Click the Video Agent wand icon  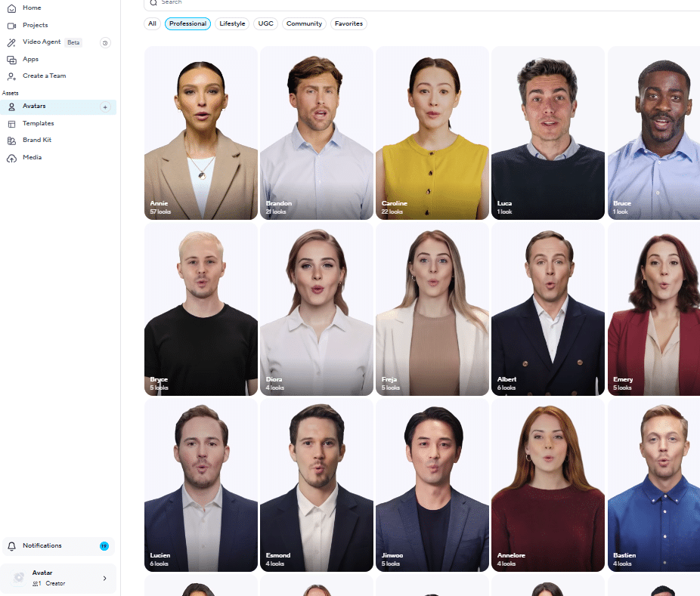(11, 42)
